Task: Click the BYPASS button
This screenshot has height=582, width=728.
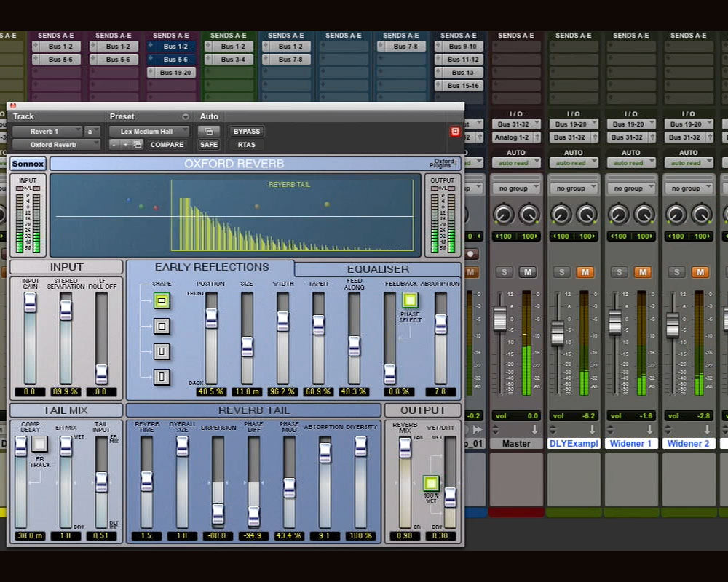Action: click(247, 132)
